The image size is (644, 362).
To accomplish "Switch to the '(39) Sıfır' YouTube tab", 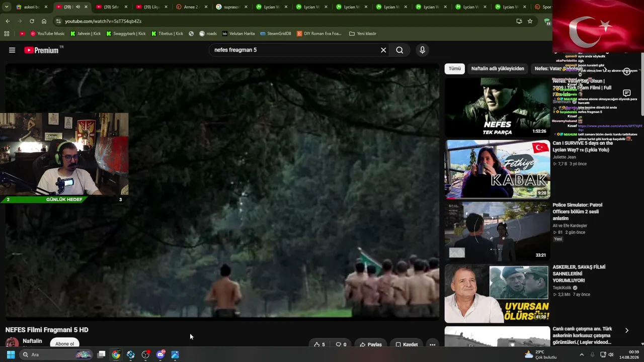I will tap(111, 7).
